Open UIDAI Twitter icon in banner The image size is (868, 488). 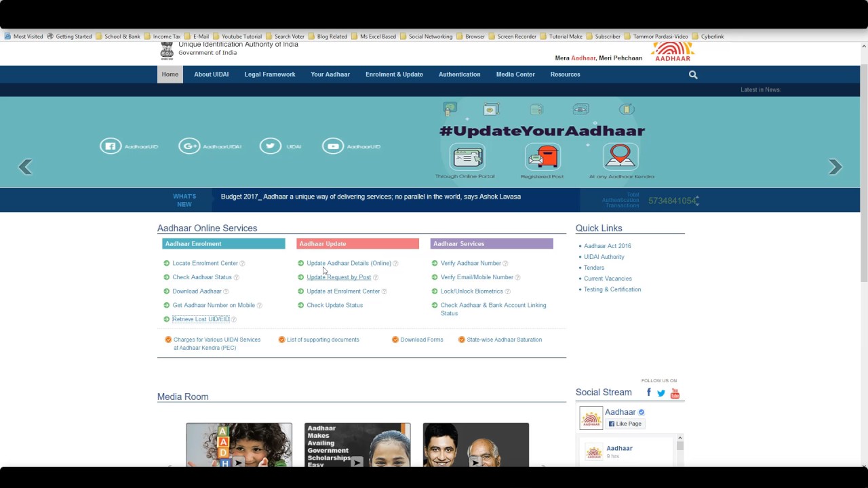[x=271, y=146]
